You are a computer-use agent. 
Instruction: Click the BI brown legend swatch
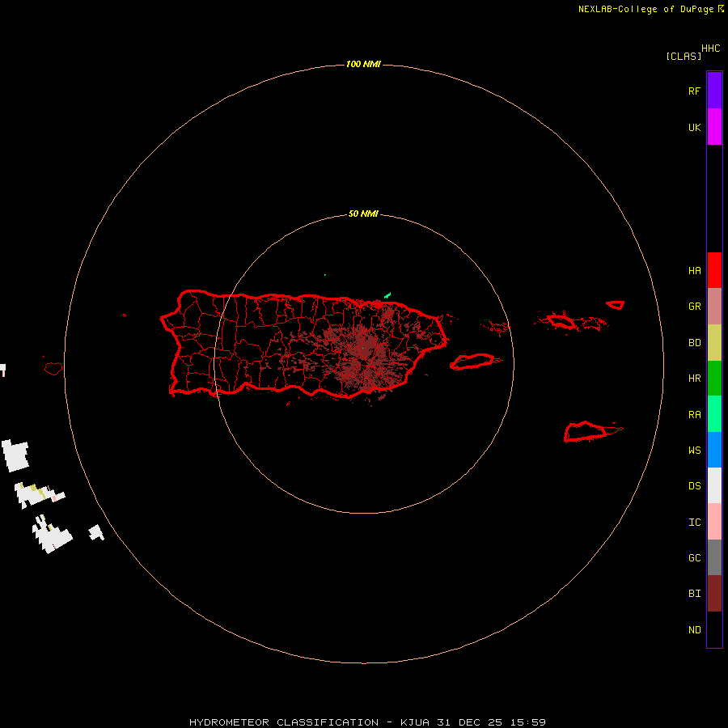(x=714, y=594)
